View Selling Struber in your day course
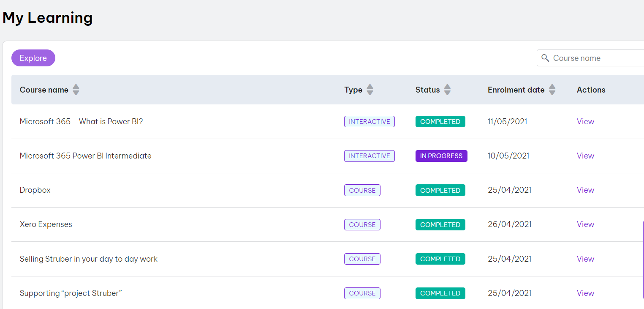 pyautogui.click(x=585, y=259)
